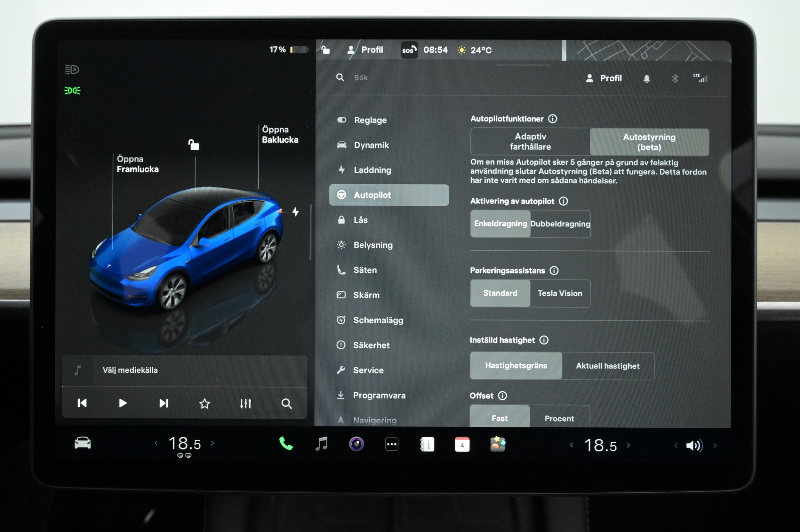Open the owner's manual app icon

(427, 444)
